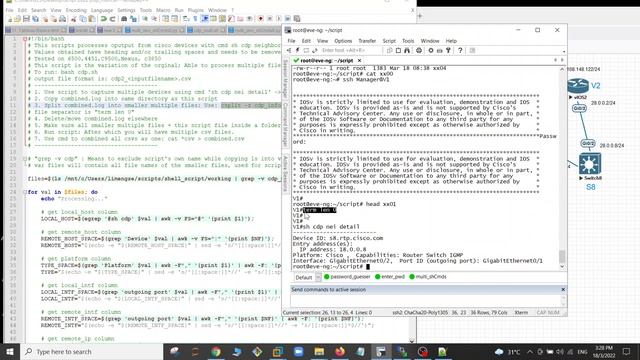Screen dimensions: 640x360
Task: Click 'Device ID: s8.rtp.cisco.com' line in terminal
Action: coord(338,238)
